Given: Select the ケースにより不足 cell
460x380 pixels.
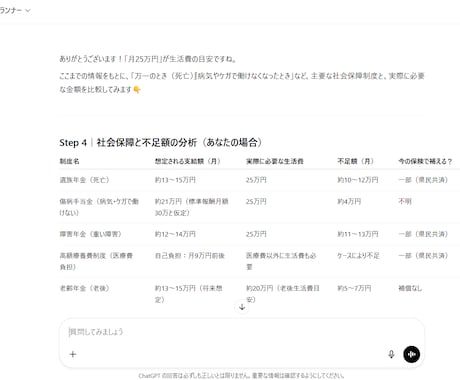Looking at the screenshot, I should pyautogui.click(x=358, y=256).
